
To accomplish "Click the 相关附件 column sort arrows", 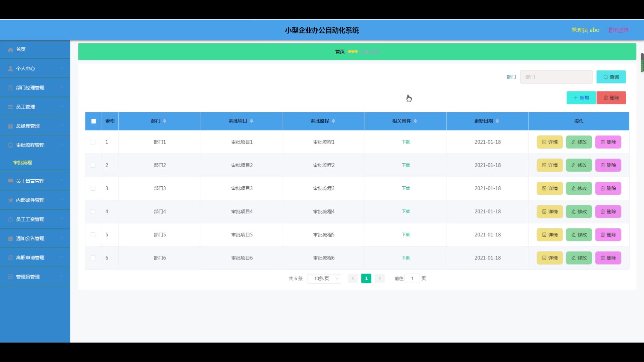I will click(x=415, y=121).
